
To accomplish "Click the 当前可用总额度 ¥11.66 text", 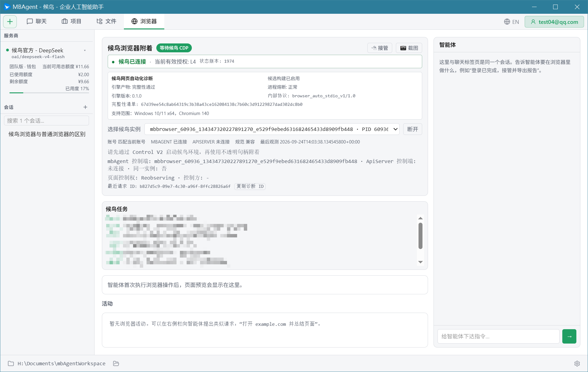I will click(x=65, y=67).
